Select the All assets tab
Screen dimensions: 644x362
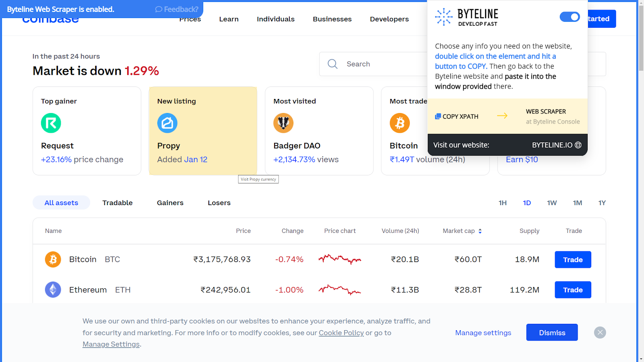(x=61, y=203)
